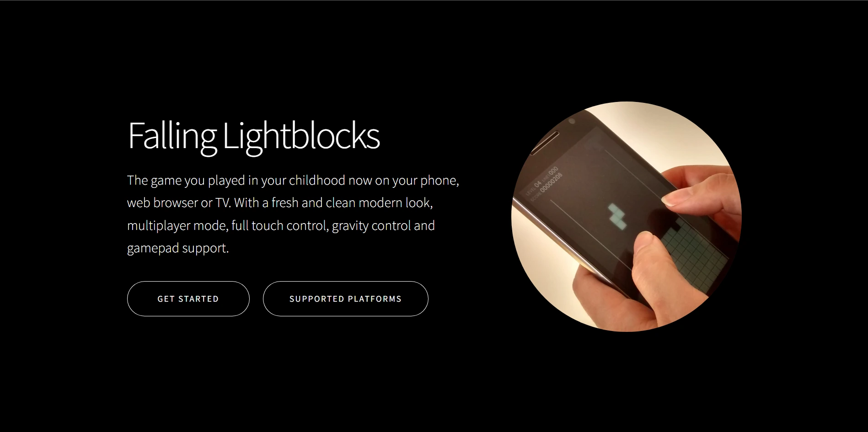Click the GET STARTED button
868x432 pixels.
point(188,299)
